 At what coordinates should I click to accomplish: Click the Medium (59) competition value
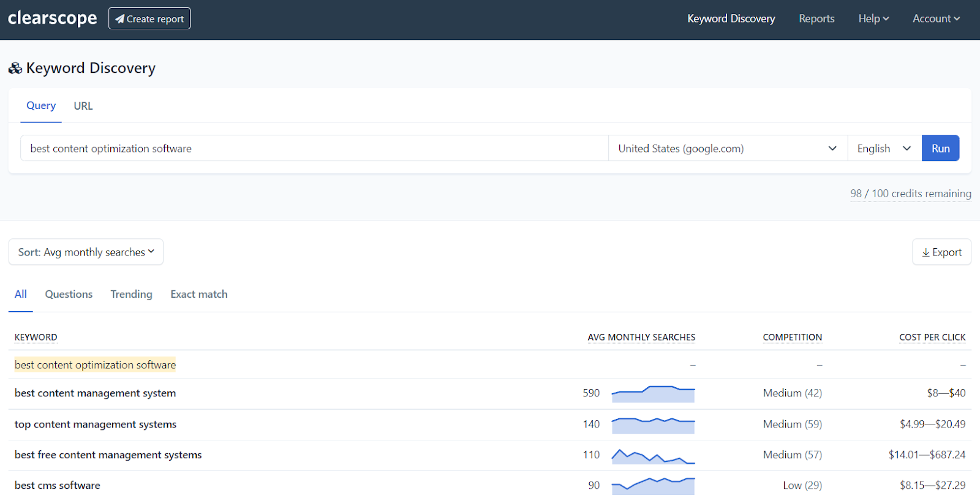point(793,424)
